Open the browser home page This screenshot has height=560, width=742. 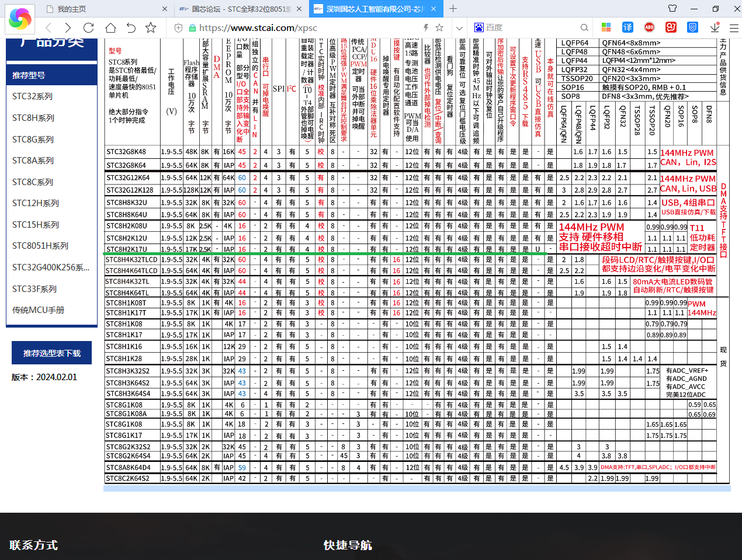(x=110, y=27)
